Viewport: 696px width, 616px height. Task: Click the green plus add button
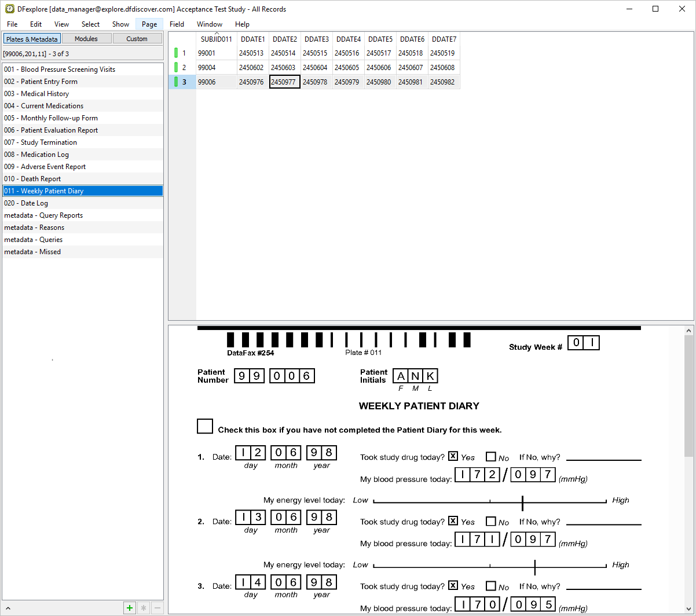pyautogui.click(x=130, y=608)
